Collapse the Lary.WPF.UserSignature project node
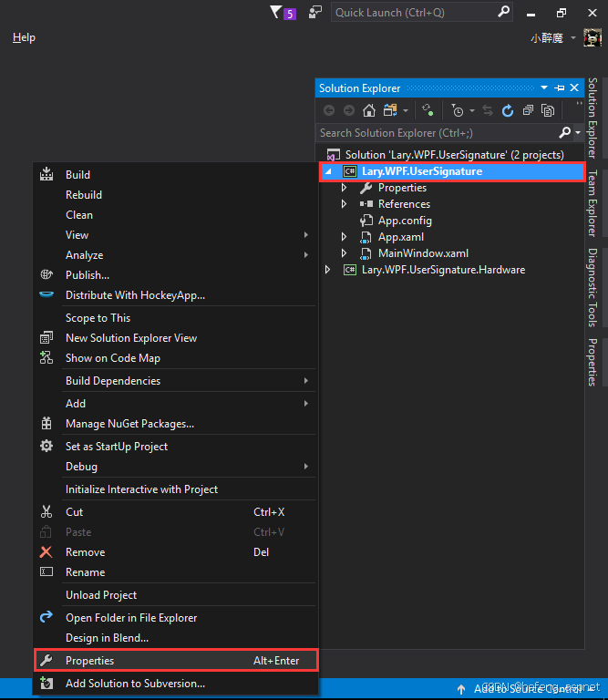This screenshot has width=608, height=700. click(x=328, y=171)
